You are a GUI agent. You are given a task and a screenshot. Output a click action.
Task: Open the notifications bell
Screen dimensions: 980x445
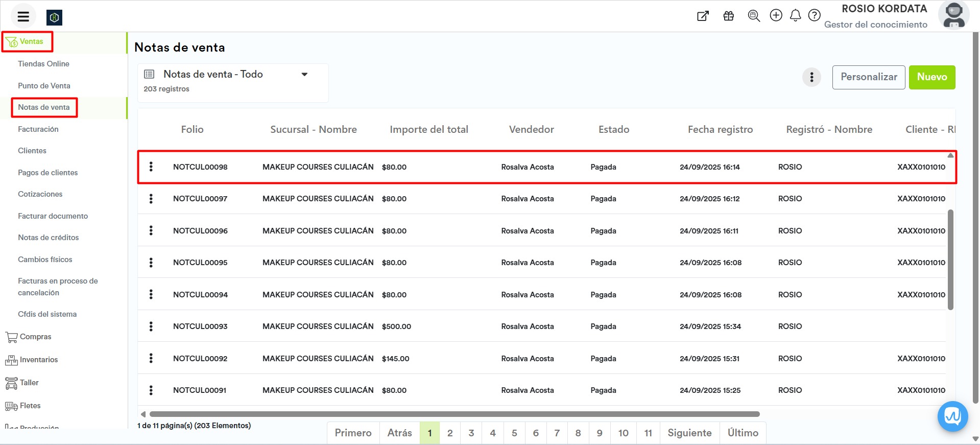[x=795, y=16]
